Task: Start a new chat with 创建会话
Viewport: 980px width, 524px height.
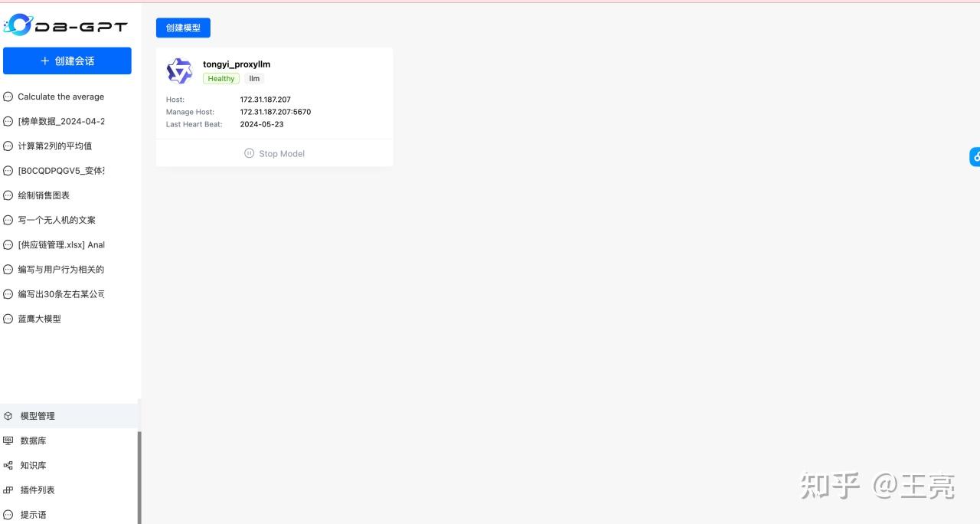Action: pyautogui.click(x=67, y=61)
